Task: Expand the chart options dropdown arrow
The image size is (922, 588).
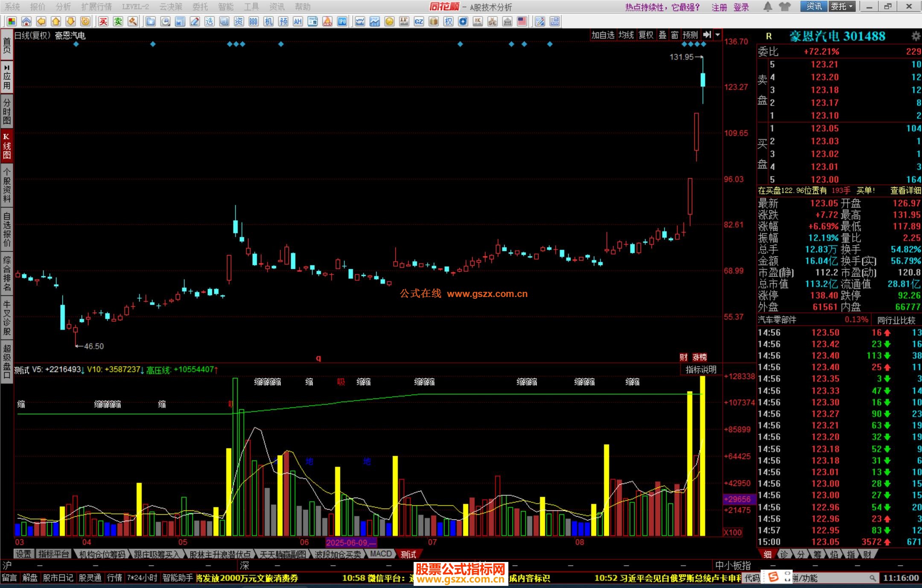Action: [718, 35]
